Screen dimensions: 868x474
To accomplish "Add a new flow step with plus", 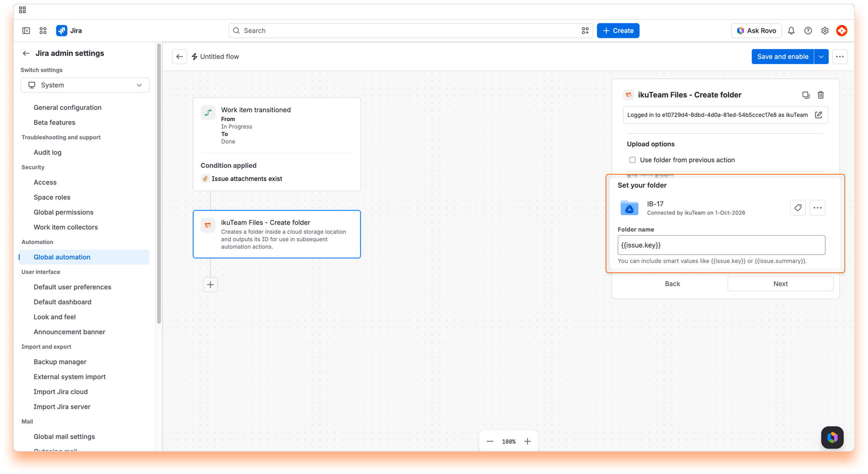I will pos(210,285).
